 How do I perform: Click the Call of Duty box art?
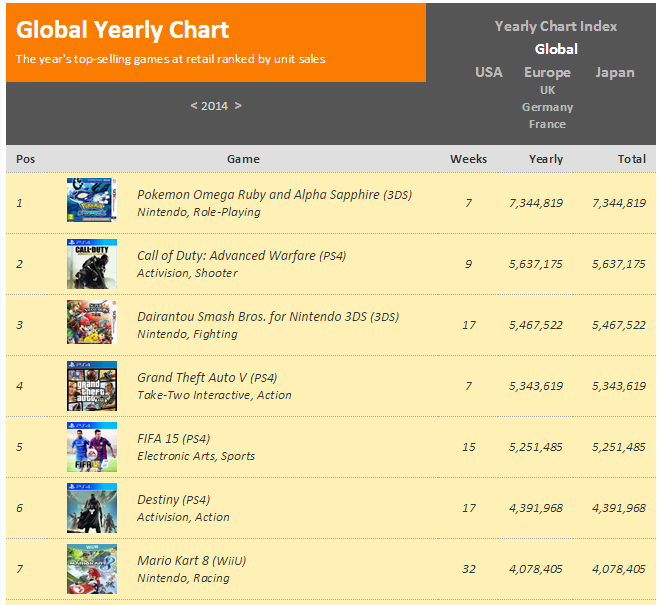click(92, 264)
